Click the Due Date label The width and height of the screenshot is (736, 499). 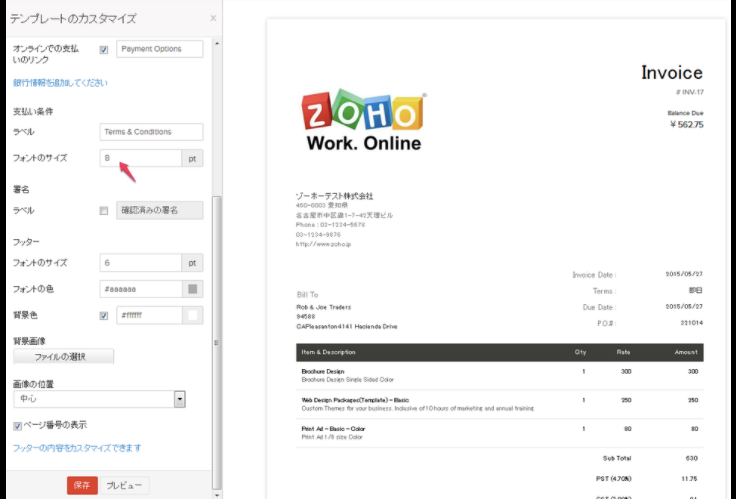click(599, 307)
